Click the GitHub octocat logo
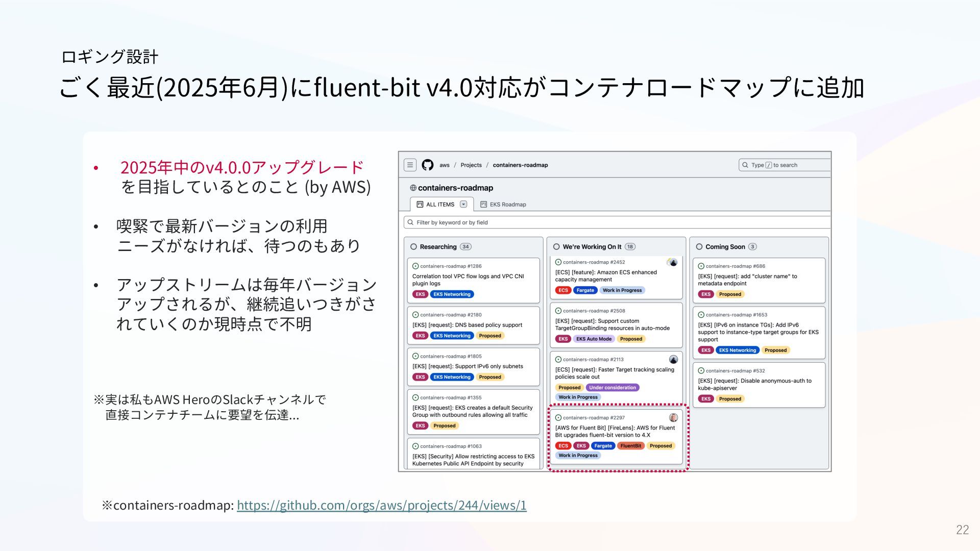 tap(428, 165)
